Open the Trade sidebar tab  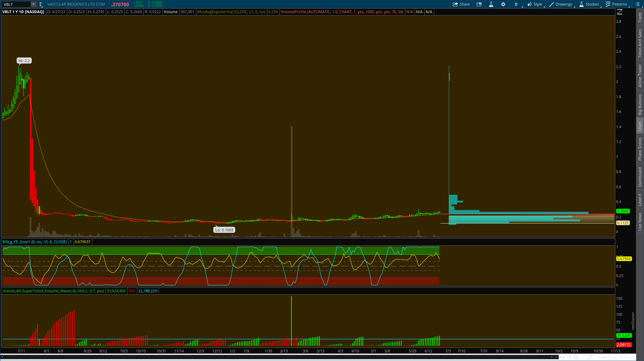click(x=640, y=18)
